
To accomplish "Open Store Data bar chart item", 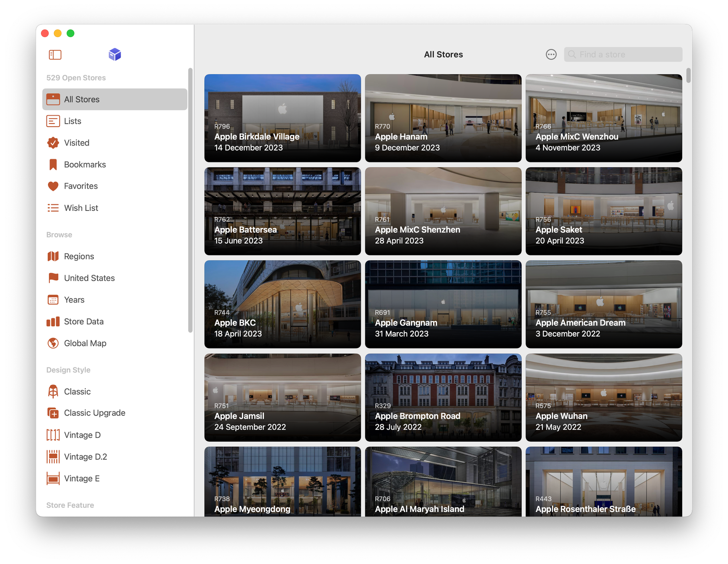I will pos(84,322).
